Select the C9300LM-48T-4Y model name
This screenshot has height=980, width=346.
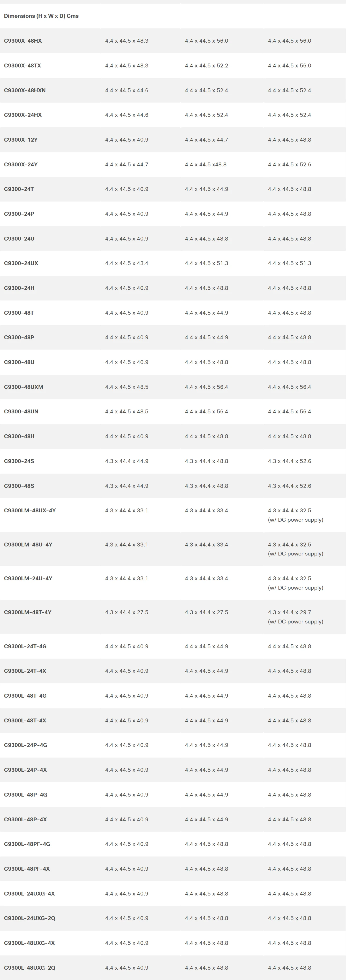[x=27, y=612]
